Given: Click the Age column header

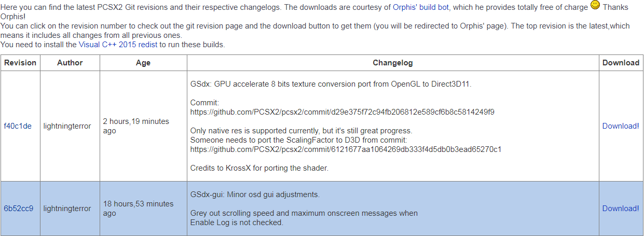Looking at the screenshot, I should 143,63.
